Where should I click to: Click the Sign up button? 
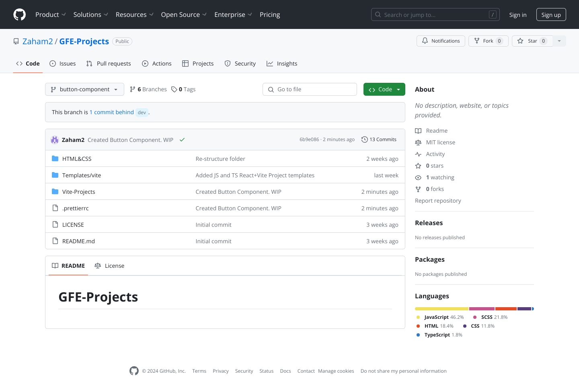click(x=551, y=14)
